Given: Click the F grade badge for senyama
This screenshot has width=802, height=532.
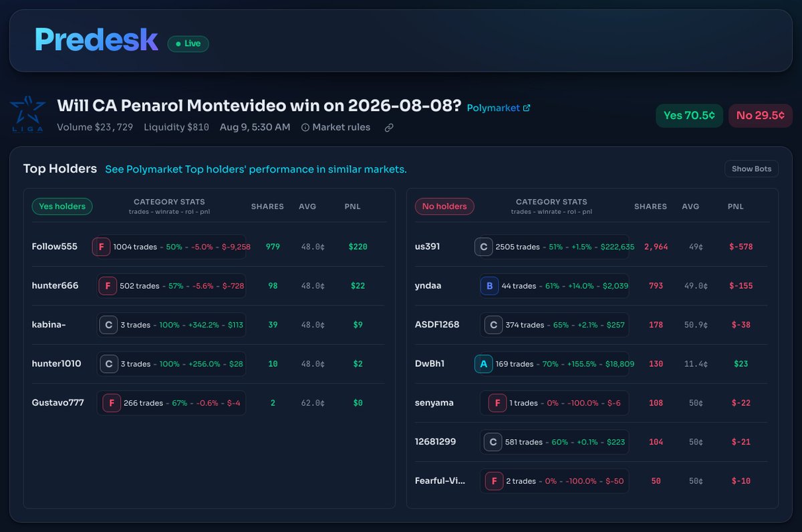Looking at the screenshot, I should point(497,403).
